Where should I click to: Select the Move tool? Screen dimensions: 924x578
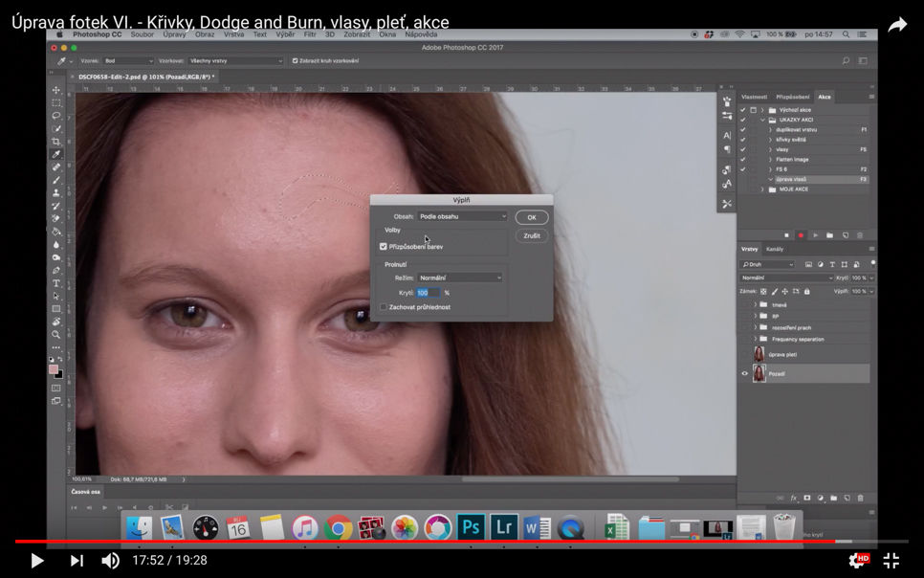(x=56, y=90)
